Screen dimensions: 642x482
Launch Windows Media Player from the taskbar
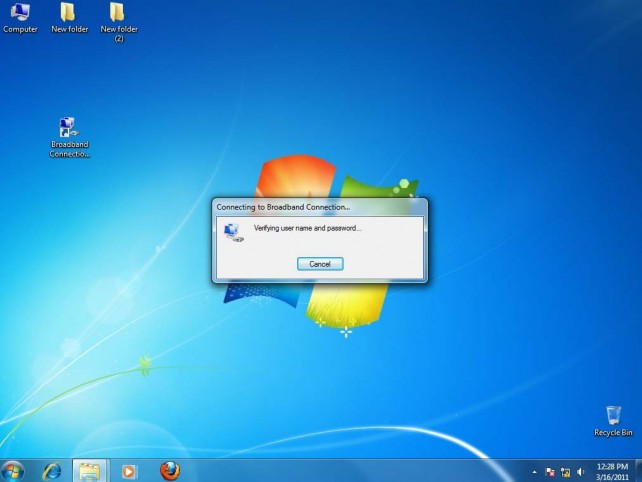coord(128,471)
